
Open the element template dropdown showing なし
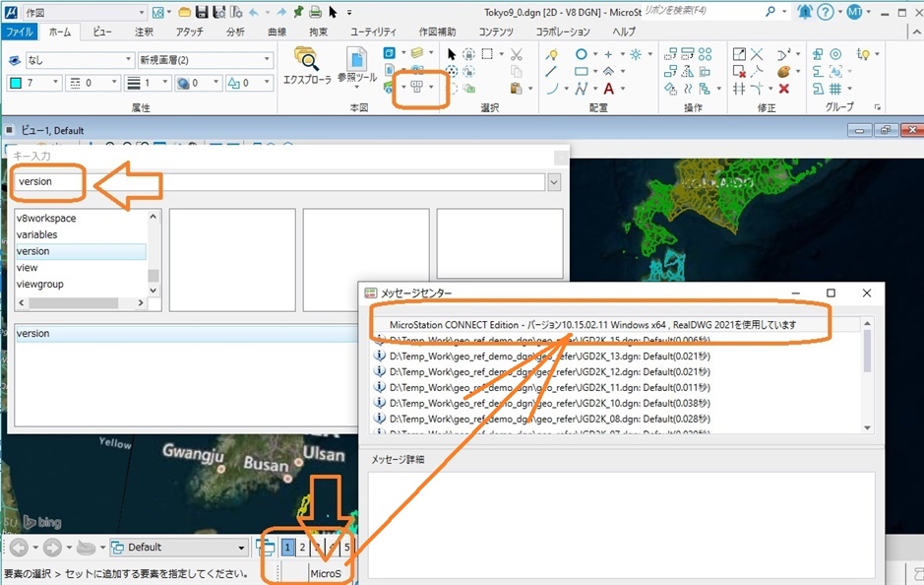[80, 59]
